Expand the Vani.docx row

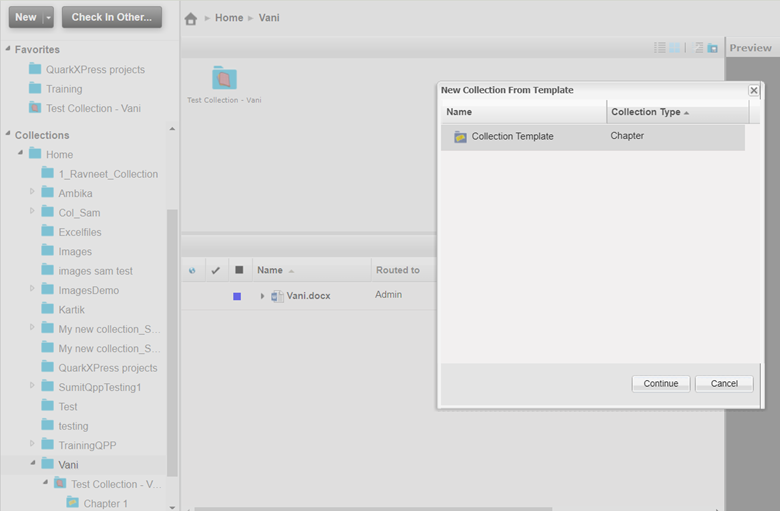pyautogui.click(x=262, y=296)
